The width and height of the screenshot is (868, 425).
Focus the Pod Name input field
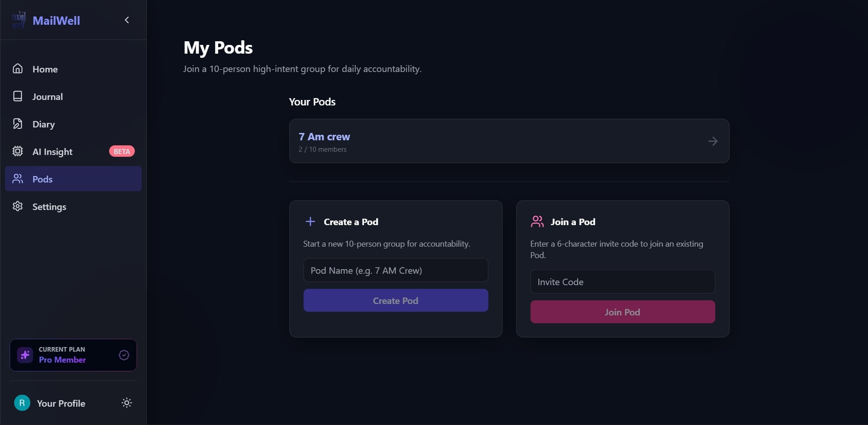pos(395,270)
